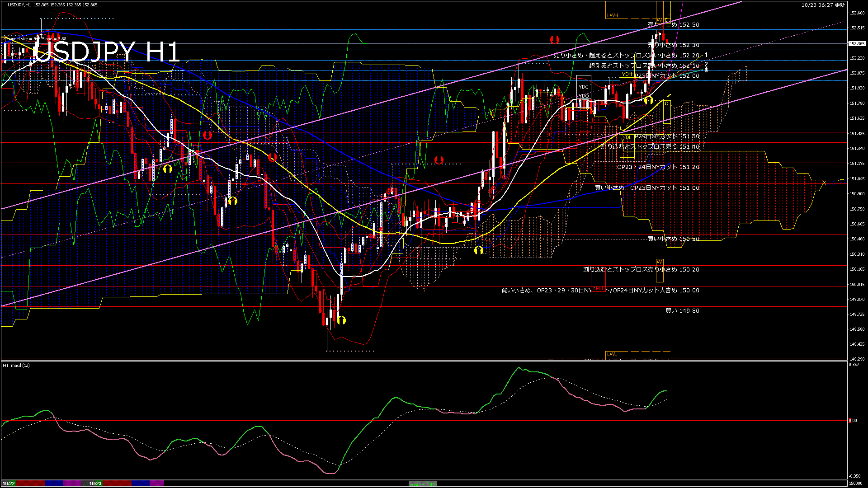The width and height of the screenshot is (868, 488).
Task: Select the LWH orange marker at top
Action: coord(612,15)
